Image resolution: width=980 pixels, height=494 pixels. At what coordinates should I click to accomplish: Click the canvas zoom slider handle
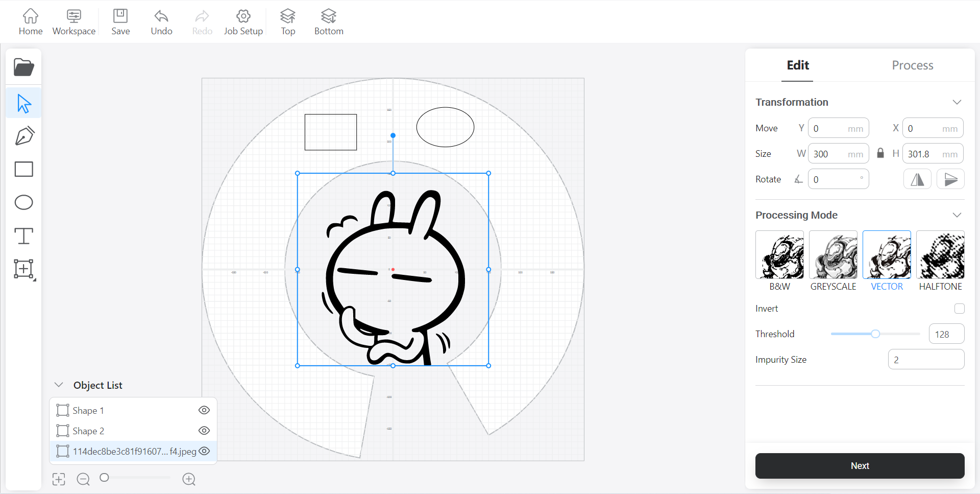[105, 478]
